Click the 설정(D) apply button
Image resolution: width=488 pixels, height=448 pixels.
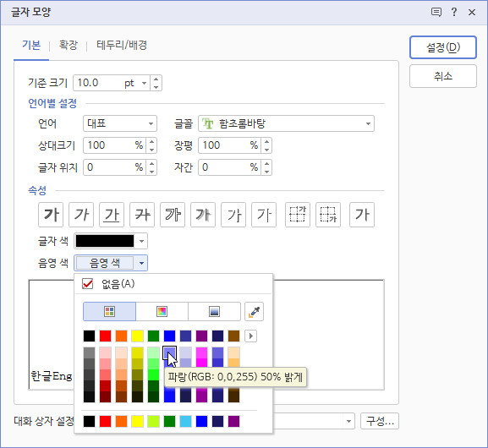(x=443, y=47)
